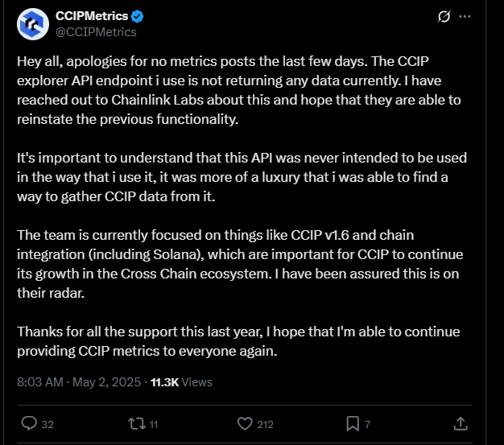The width and height of the screenshot is (504, 445).
Task: Click the blue verified badge
Action: (138, 17)
